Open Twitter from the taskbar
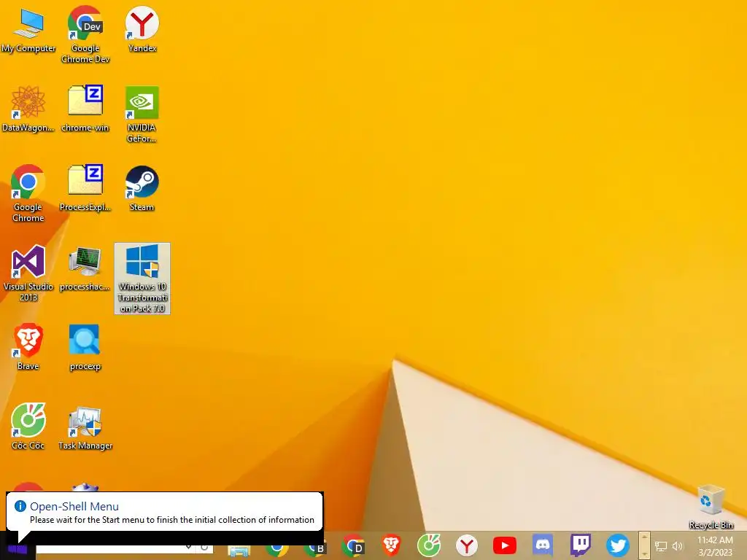Screen dimensions: 747x560 click(x=618, y=545)
